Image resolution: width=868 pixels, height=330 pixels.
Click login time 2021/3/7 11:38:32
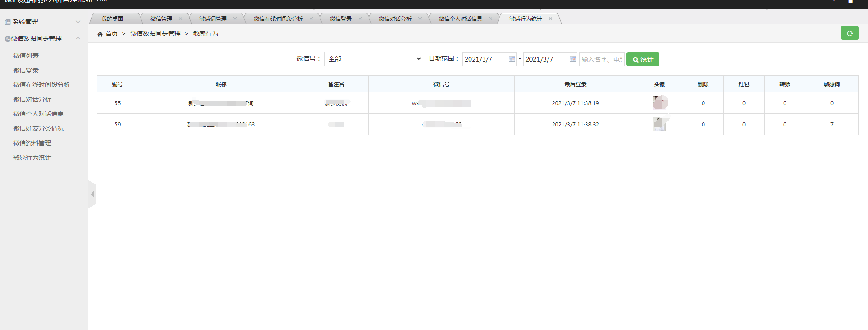pos(576,124)
